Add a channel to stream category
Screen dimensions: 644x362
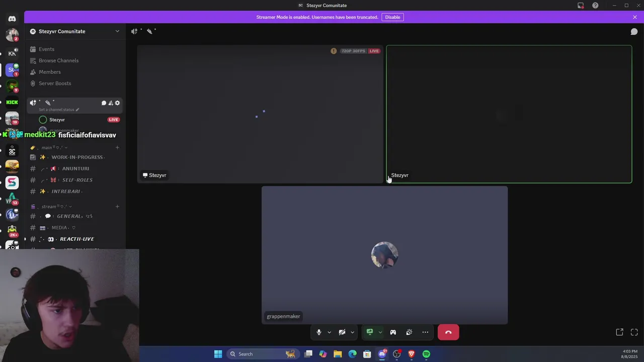click(117, 206)
